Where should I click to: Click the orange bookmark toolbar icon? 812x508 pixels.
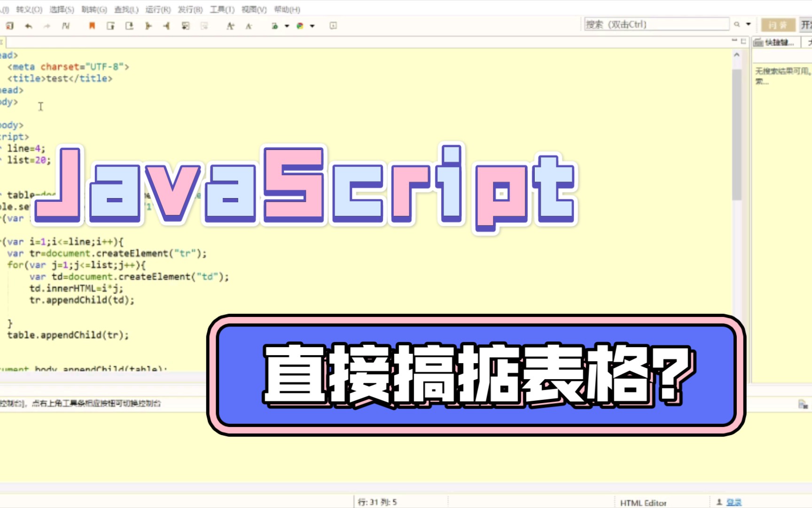pos(93,26)
